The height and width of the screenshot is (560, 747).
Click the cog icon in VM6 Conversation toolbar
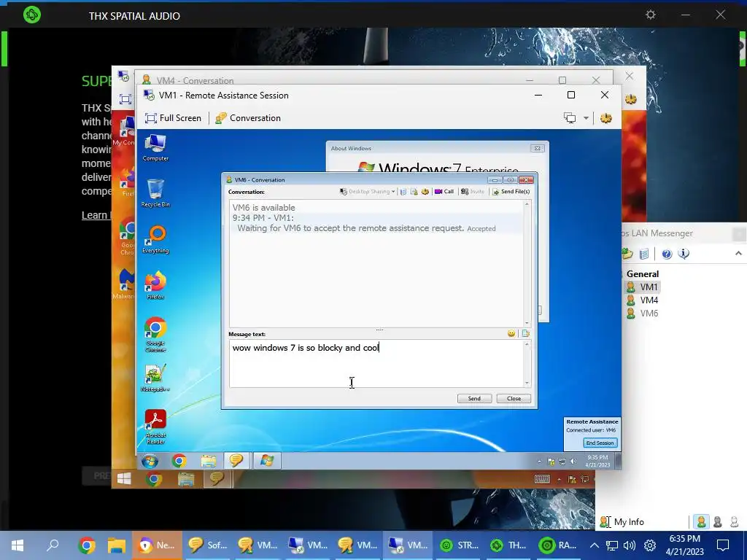point(425,192)
